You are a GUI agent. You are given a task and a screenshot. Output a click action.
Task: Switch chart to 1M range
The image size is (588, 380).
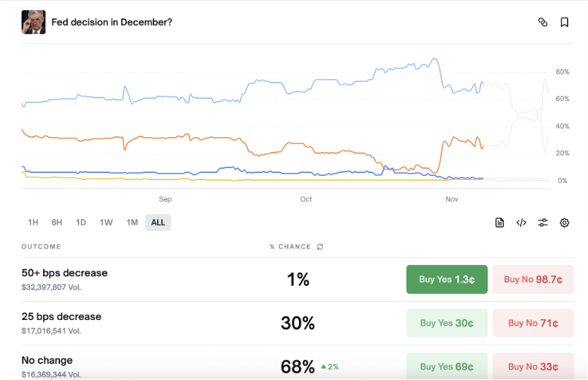click(132, 222)
